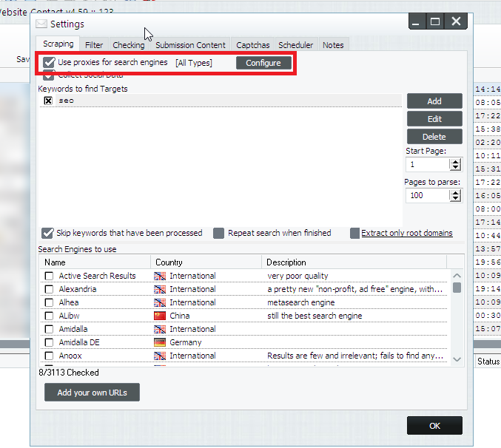Select 'still the best search engine' text
Viewport: 501px width, 448px height.
[x=315, y=316]
